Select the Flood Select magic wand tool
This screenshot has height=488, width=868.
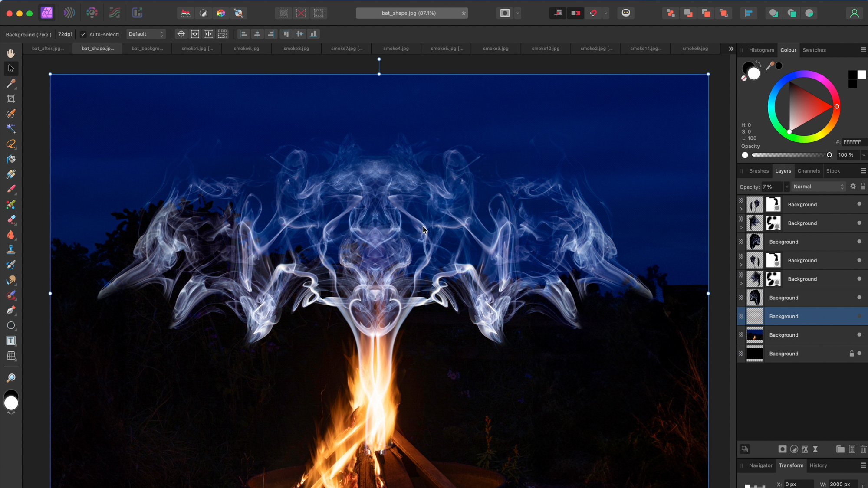pos(11,129)
